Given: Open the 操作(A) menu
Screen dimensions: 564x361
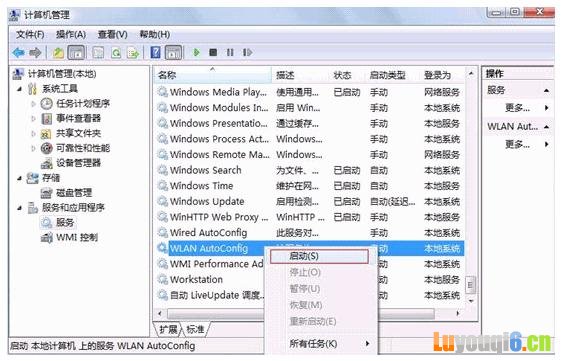Looking at the screenshot, I should pyautogui.click(x=71, y=35).
